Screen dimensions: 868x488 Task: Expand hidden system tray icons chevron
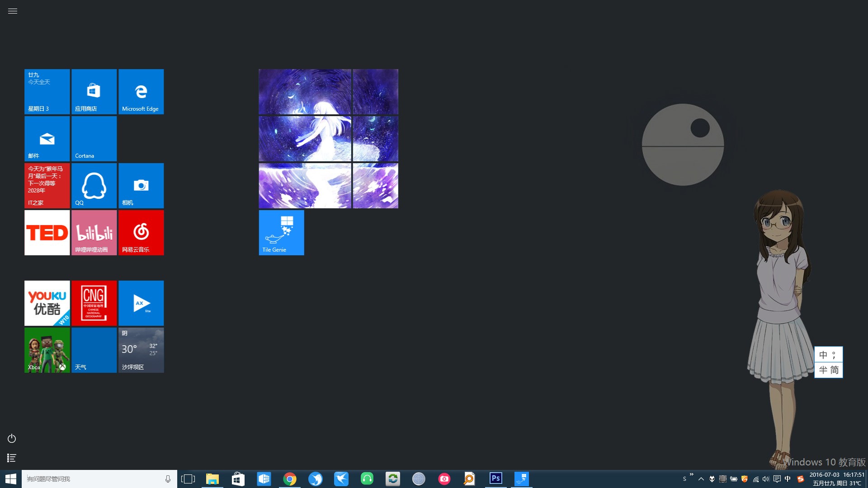pyautogui.click(x=701, y=479)
